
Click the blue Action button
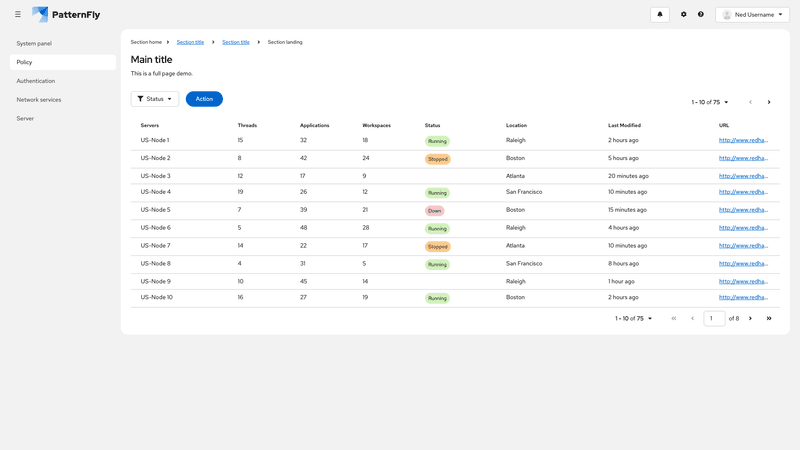pos(204,99)
